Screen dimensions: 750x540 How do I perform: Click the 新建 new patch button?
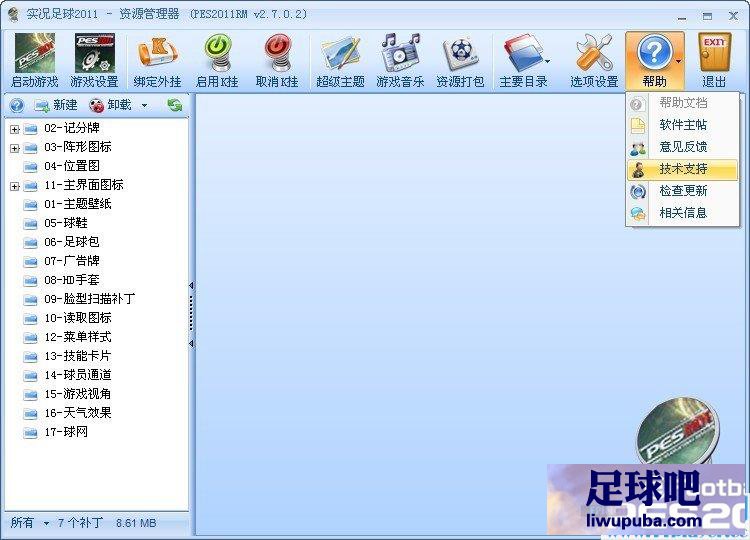click(56, 105)
